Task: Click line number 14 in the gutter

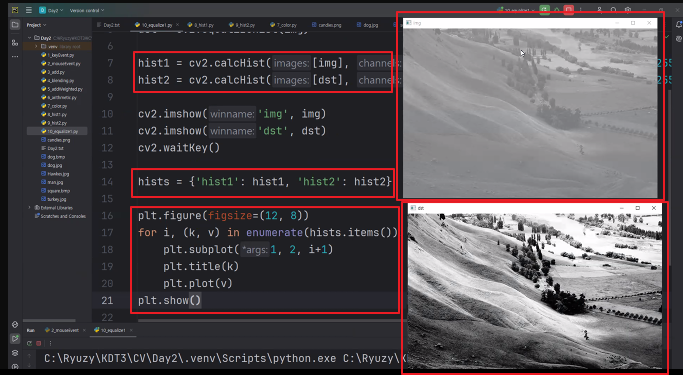Action: (107, 182)
